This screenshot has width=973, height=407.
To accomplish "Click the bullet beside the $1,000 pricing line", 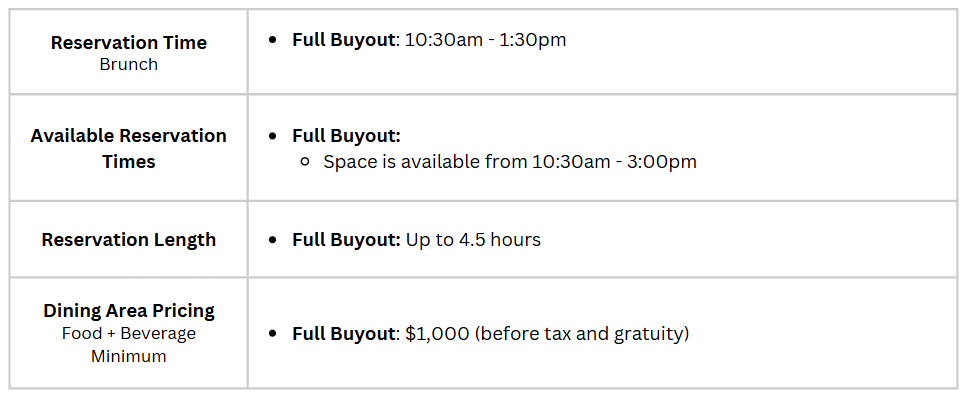I will coord(273,334).
